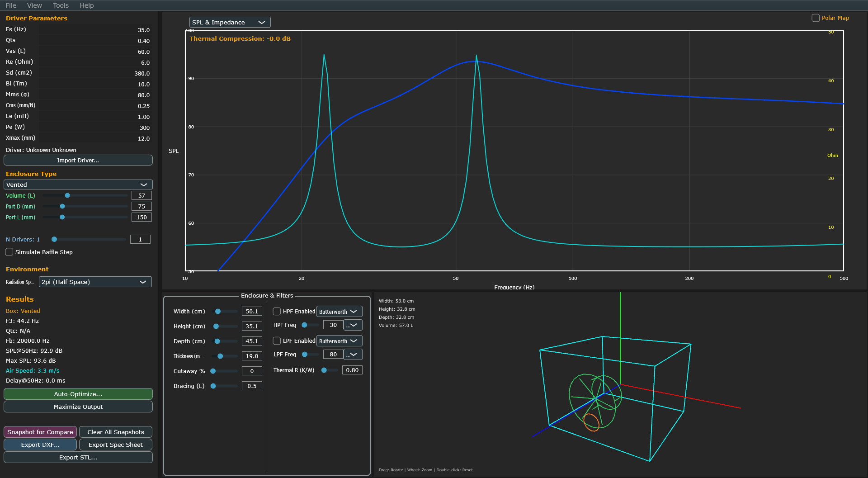The image size is (868, 478).
Task: Enable the Polar Map checkbox
Action: 816,18
